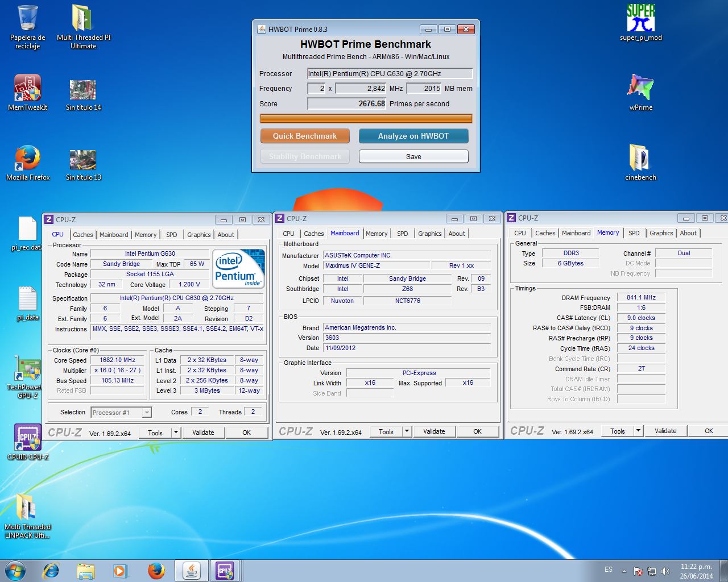Image resolution: width=728 pixels, height=582 pixels.
Task: Switch to Caches tab in left CPU-Z window
Action: [83, 235]
